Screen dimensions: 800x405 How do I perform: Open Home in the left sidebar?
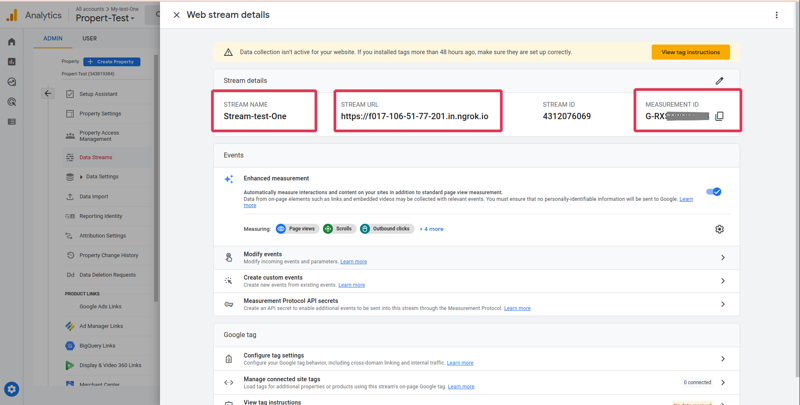pos(12,42)
